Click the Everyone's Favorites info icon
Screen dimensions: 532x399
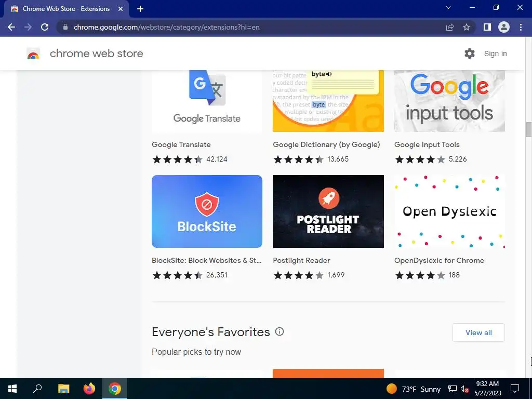(279, 331)
